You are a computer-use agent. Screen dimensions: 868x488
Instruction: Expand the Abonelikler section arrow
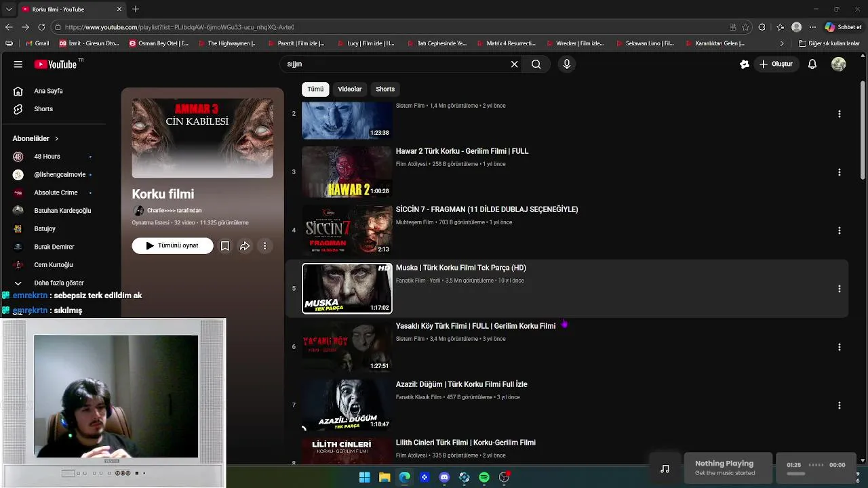(x=56, y=138)
